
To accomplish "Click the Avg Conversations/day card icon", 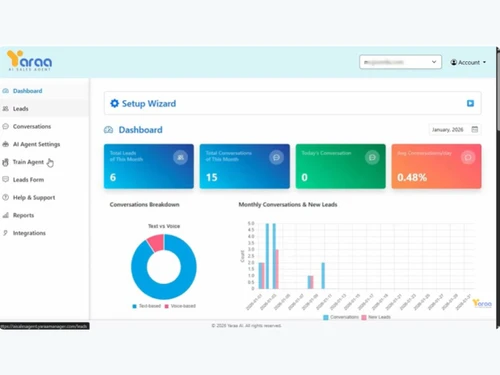I will [x=468, y=157].
